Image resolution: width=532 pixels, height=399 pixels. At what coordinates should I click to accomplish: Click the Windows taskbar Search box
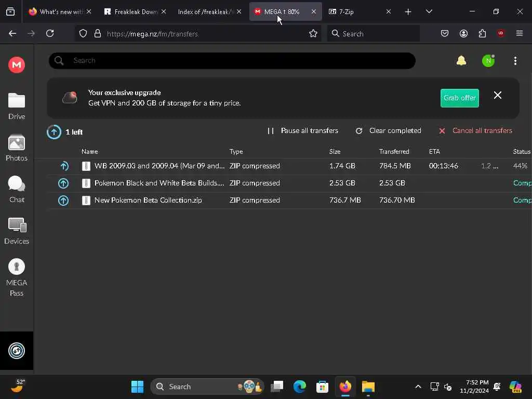point(207,387)
